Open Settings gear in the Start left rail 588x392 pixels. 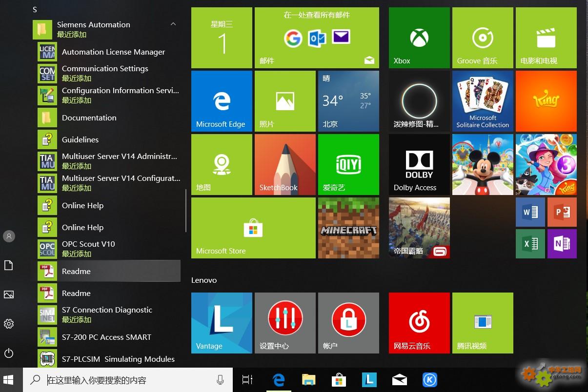click(9, 324)
